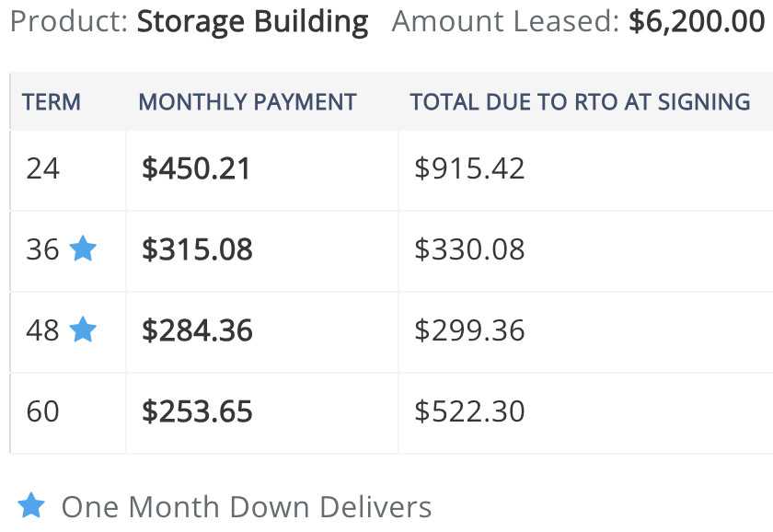Click the $6,200.00 amount leased value

click(697, 21)
